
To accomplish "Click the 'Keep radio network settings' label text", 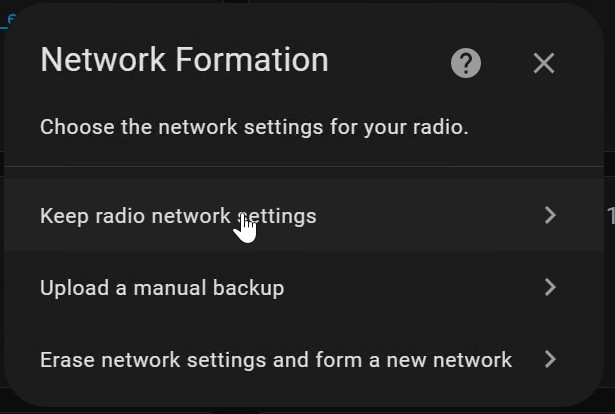I will tap(178, 215).
